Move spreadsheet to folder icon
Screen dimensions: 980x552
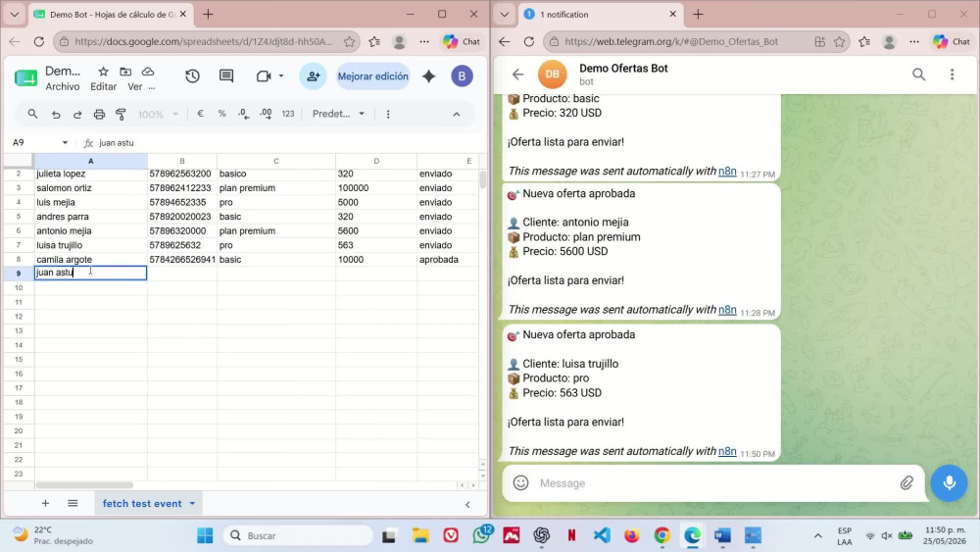(x=125, y=72)
